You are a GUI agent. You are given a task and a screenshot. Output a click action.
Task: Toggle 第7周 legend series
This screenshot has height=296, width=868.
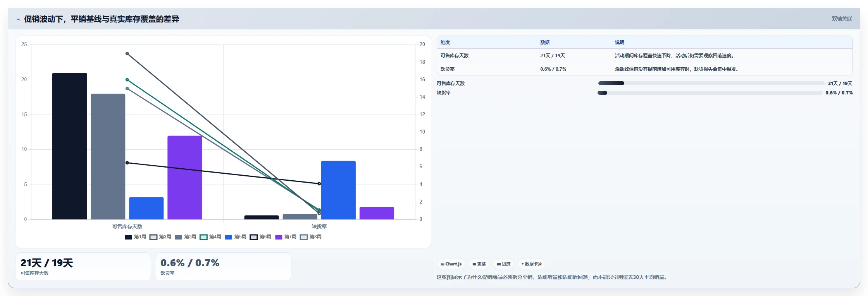(286, 237)
